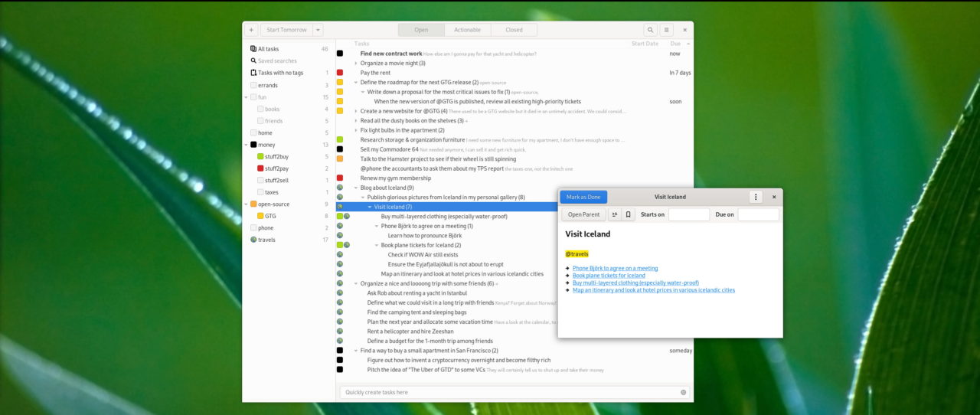Open the hamburger main menu

click(667, 30)
